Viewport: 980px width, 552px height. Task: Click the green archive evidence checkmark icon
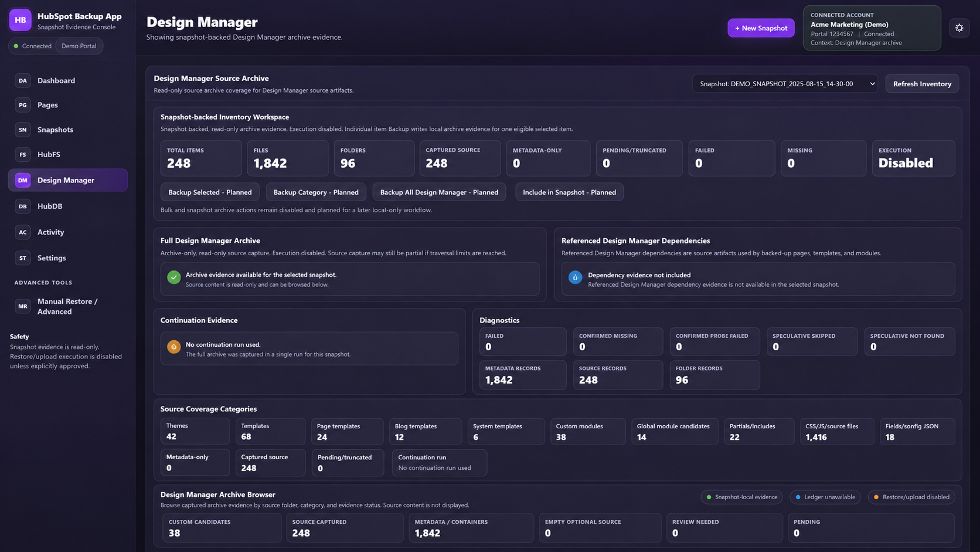[x=173, y=277]
